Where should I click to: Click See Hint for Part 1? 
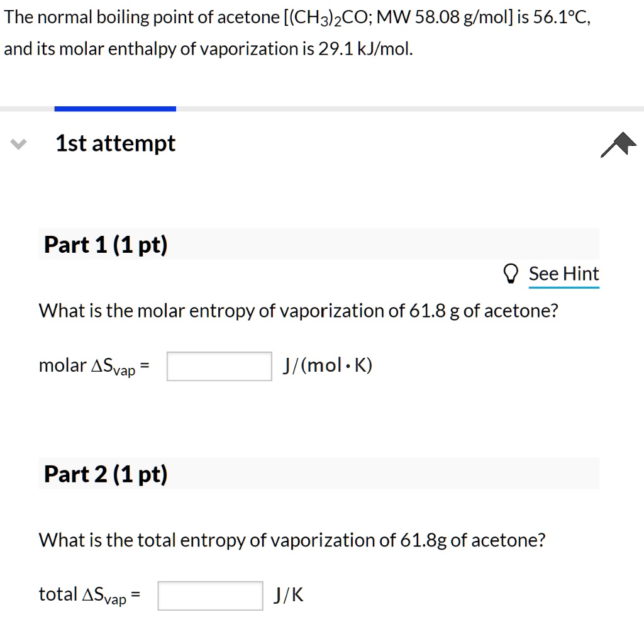point(563,274)
